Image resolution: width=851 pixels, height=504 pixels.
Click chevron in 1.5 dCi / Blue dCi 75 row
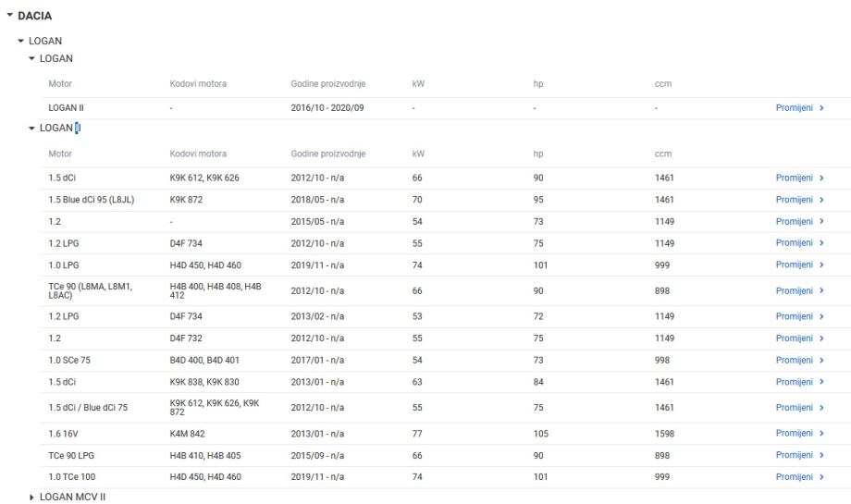(x=821, y=408)
